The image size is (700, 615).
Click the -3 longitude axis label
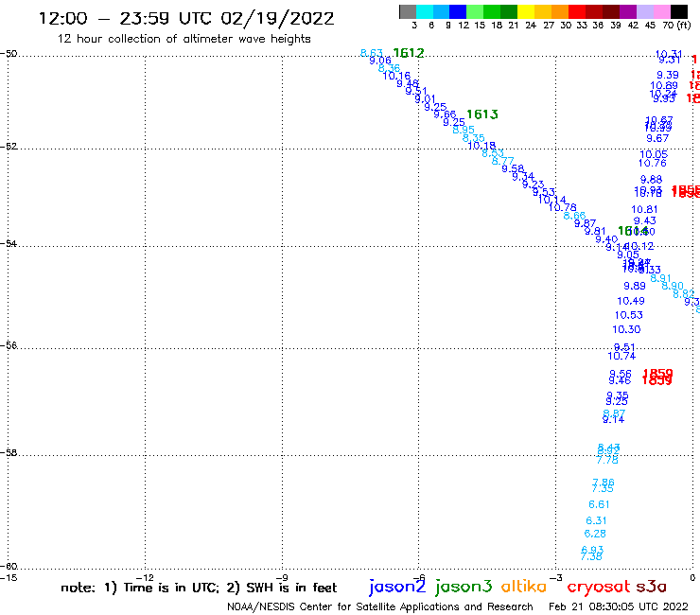(x=555, y=578)
